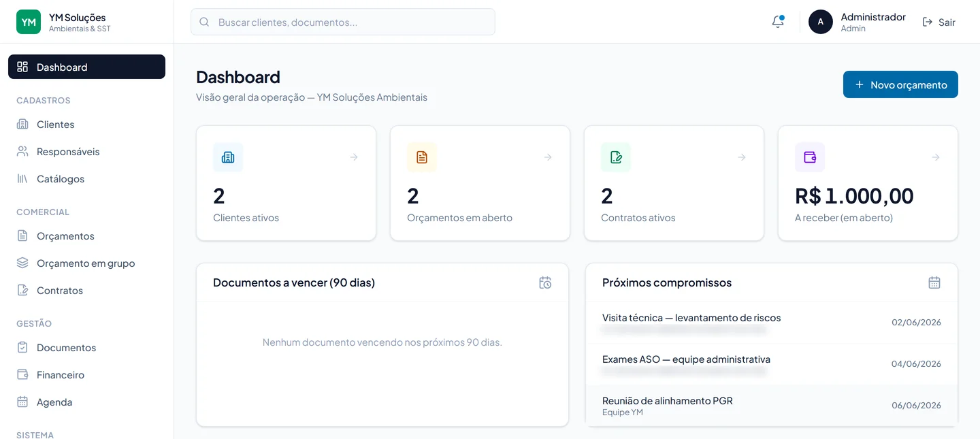Navigate to Orçamentos

[86, 235]
